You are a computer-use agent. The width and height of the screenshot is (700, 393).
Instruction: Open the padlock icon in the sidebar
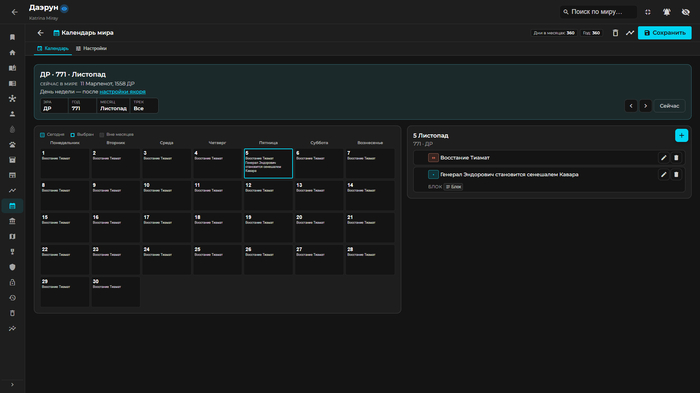coord(12,282)
